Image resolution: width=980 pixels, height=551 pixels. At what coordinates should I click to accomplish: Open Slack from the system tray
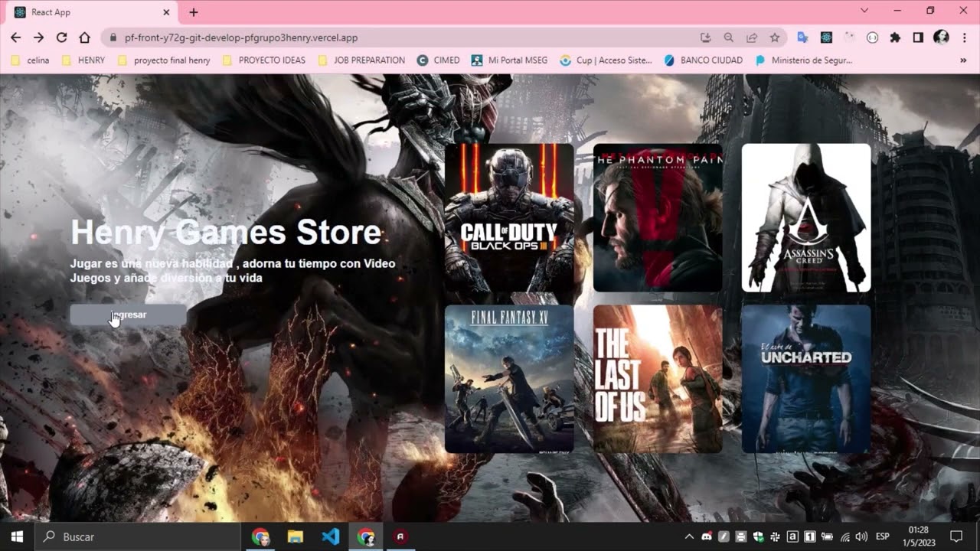pos(775,536)
